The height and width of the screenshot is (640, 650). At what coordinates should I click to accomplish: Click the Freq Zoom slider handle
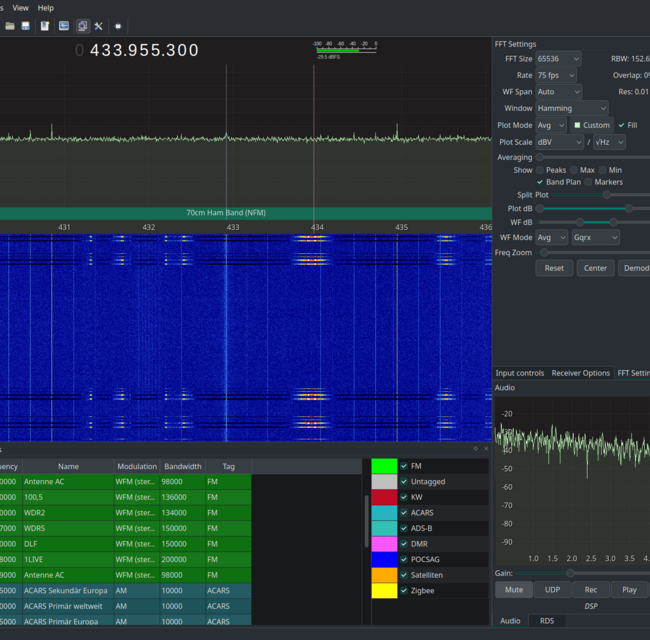click(x=544, y=252)
